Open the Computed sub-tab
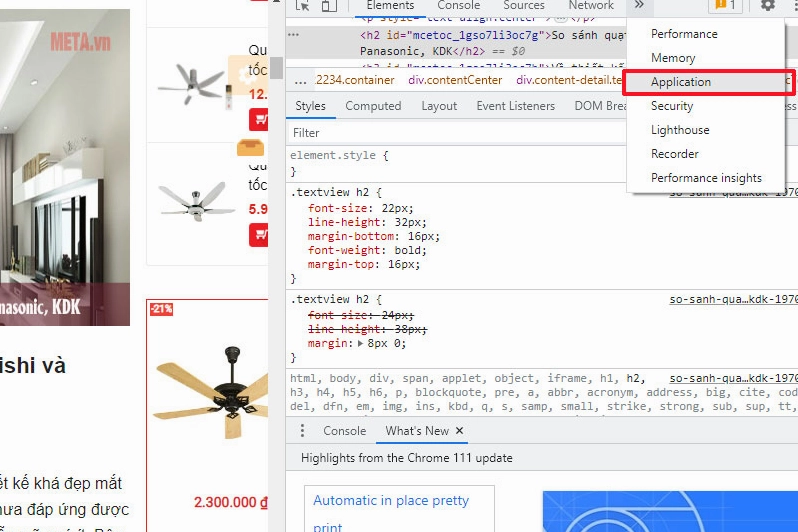Image resolution: width=798 pixels, height=532 pixels. coord(373,106)
